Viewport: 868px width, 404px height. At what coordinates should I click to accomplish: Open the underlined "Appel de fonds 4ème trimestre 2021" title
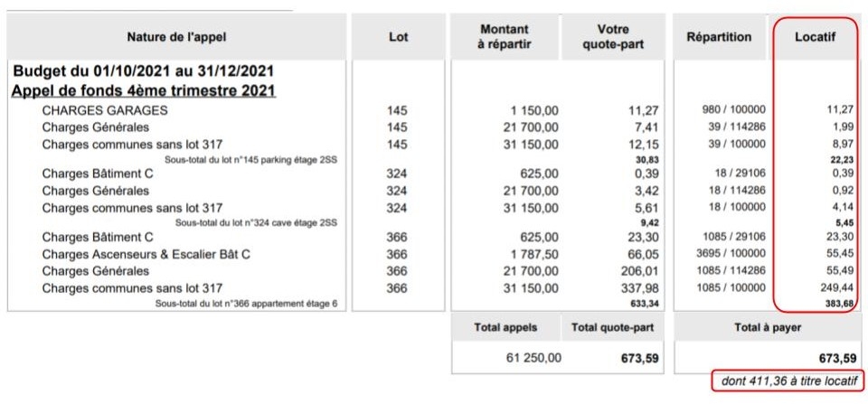click(x=144, y=90)
